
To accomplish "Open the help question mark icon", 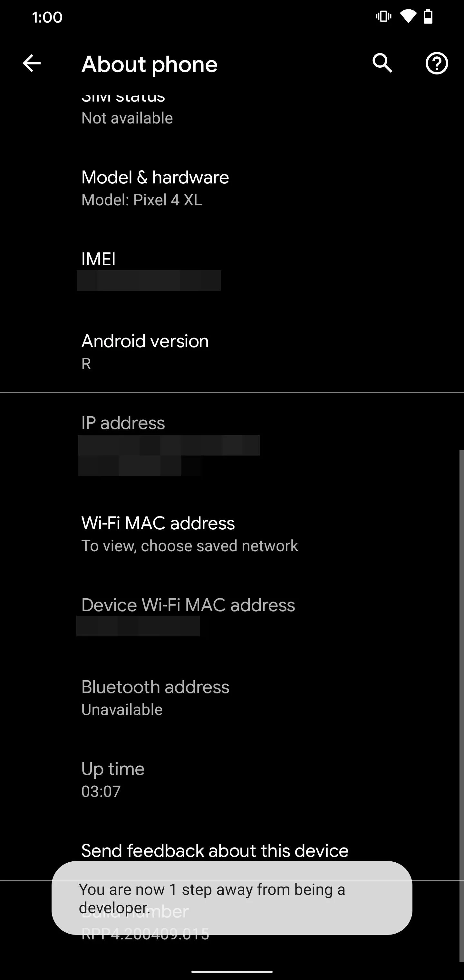I will pyautogui.click(x=437, y=63).
